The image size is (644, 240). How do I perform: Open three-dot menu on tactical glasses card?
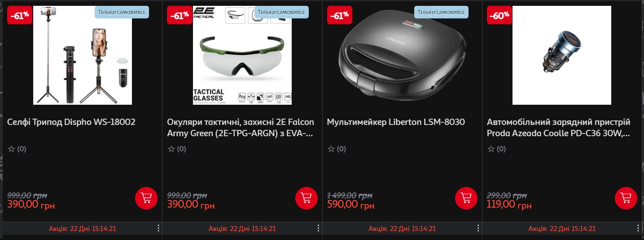click(318, 228)
